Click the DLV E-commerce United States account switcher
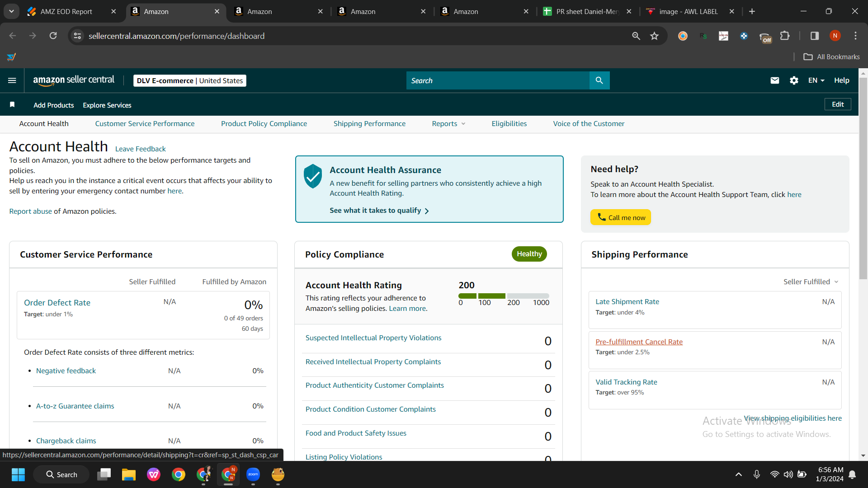Image resolution: width=868 pixels, height=488 pixels. point(190,80)
